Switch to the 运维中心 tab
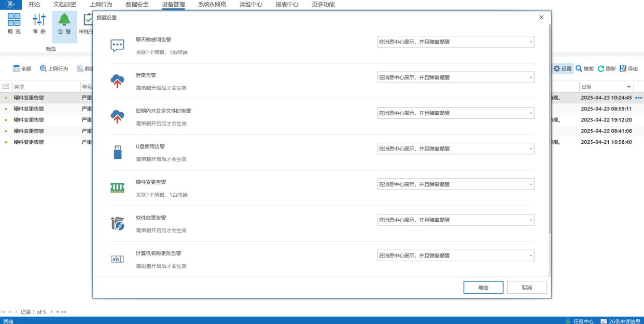This screenshot has width=644, height=324. point(251,4)
